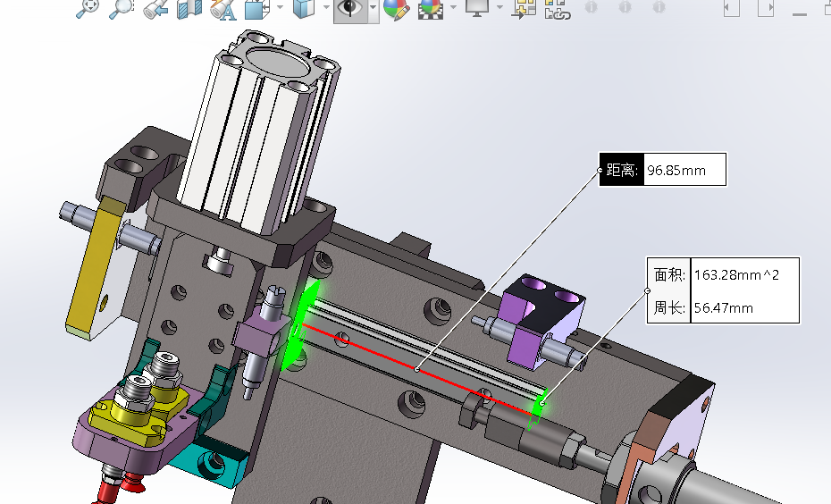Click the Apply Scene icon

coord(431,8)
